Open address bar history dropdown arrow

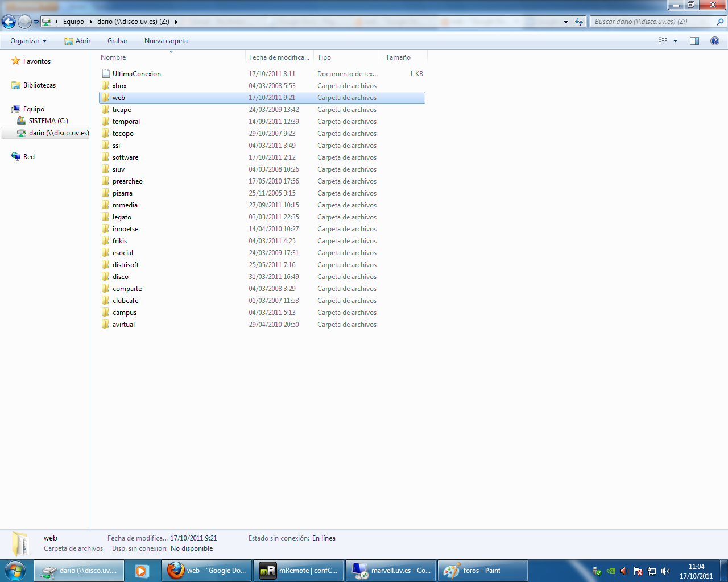[566, 22]
